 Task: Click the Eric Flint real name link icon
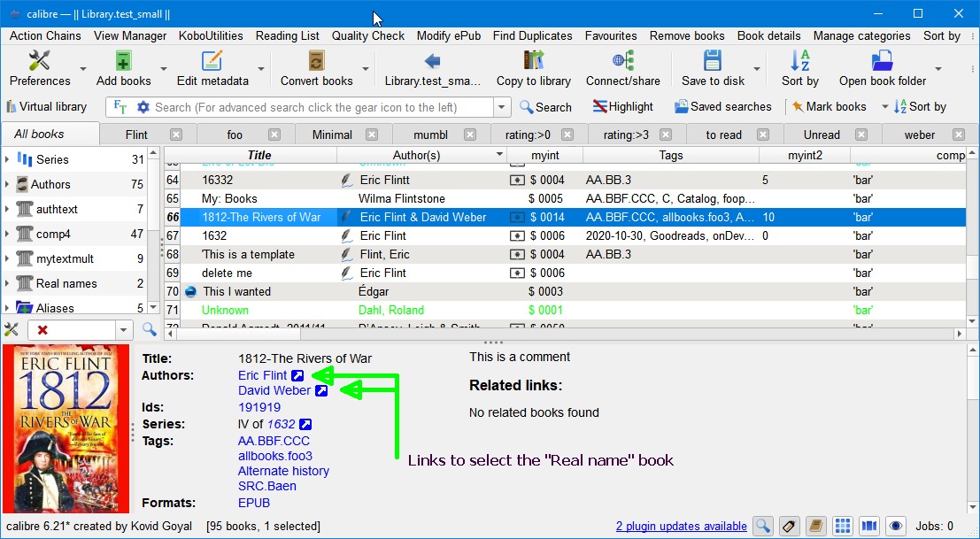297,375
